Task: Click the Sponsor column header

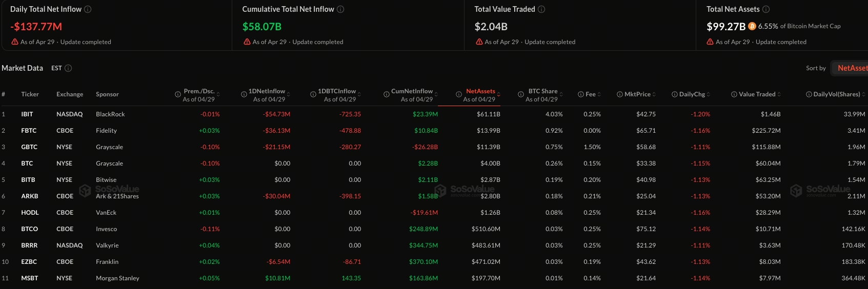Action: (x=107, y=94)
